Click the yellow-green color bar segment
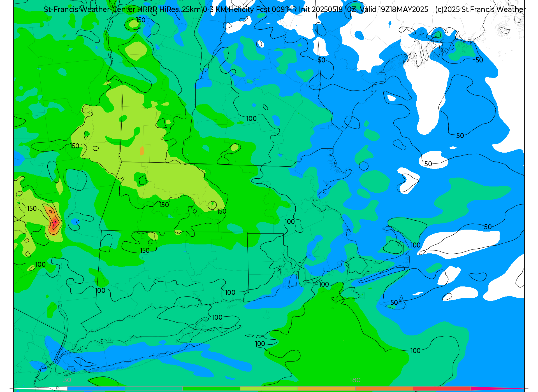This screenshot has width=538, height=392. pyautogui.click(x=269, y=388)
